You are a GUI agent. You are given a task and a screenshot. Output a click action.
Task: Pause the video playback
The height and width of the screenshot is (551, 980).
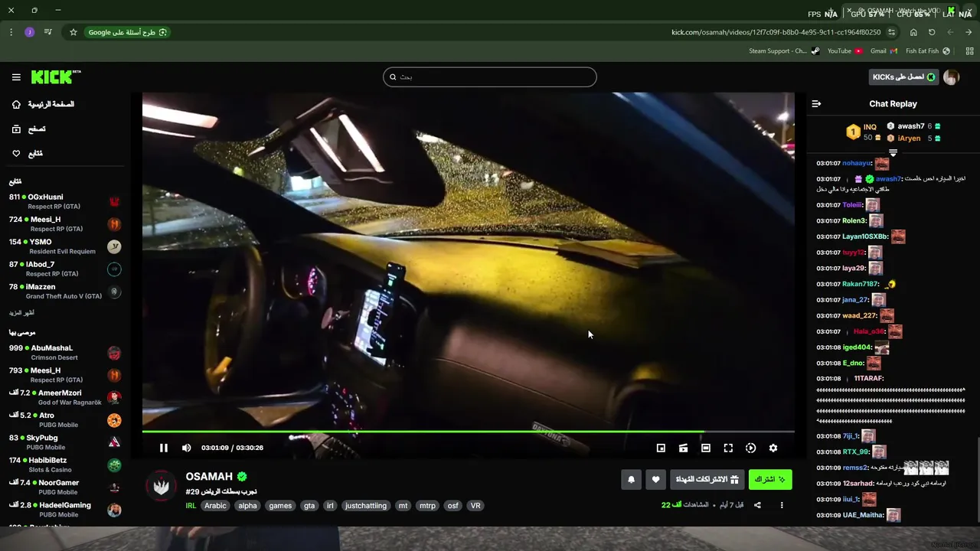(163, 448)
